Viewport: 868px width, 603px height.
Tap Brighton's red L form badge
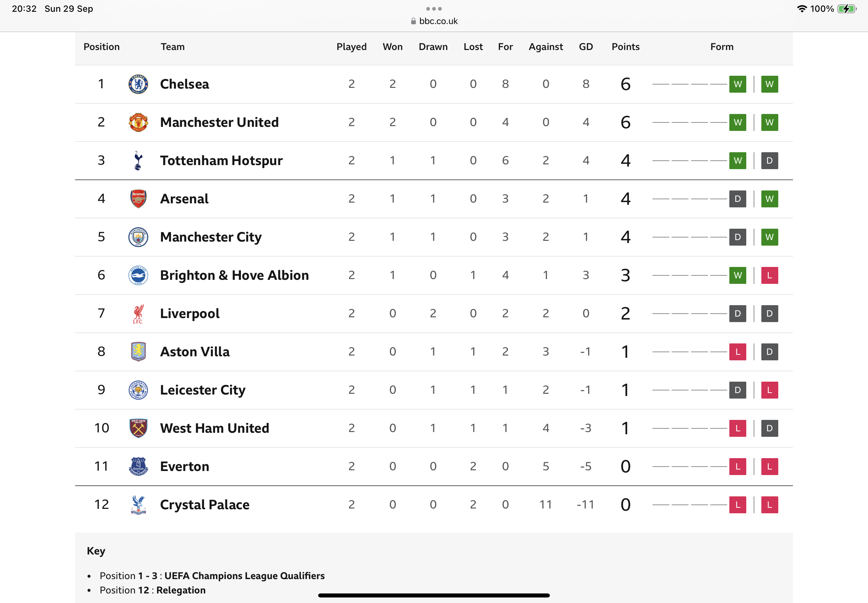pyautogui.click(x=769, y=275)
